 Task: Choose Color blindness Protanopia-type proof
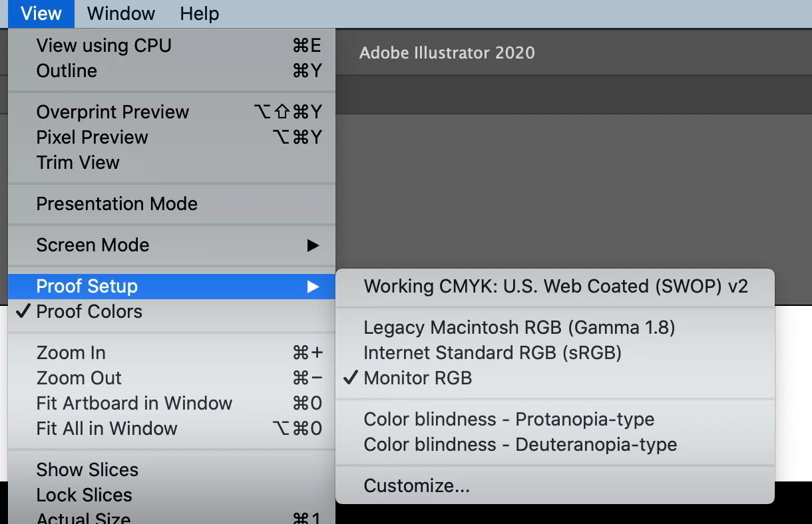(x=555, y=420)
